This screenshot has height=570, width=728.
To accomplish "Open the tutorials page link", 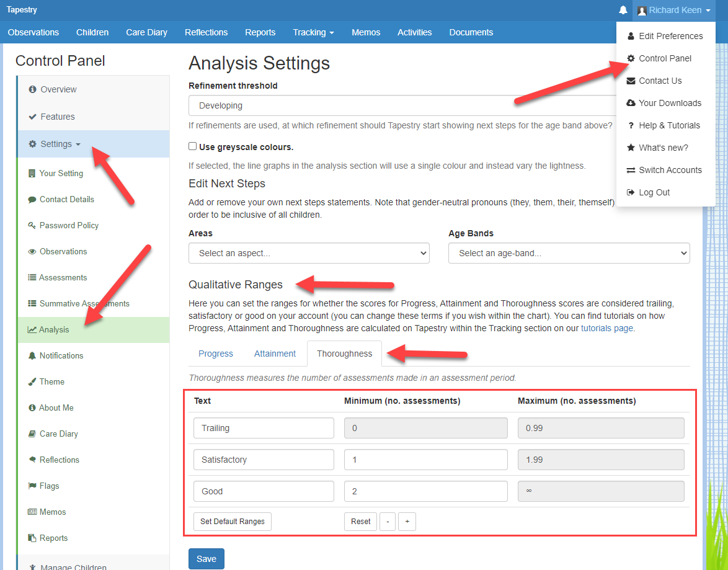I will [x=606, y=328].
